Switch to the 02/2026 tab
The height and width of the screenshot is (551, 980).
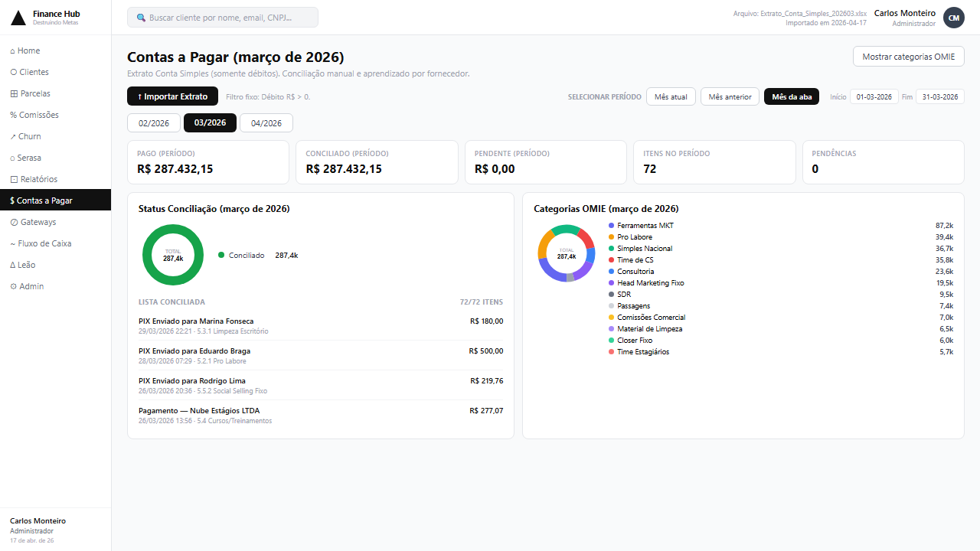point(154,123)
